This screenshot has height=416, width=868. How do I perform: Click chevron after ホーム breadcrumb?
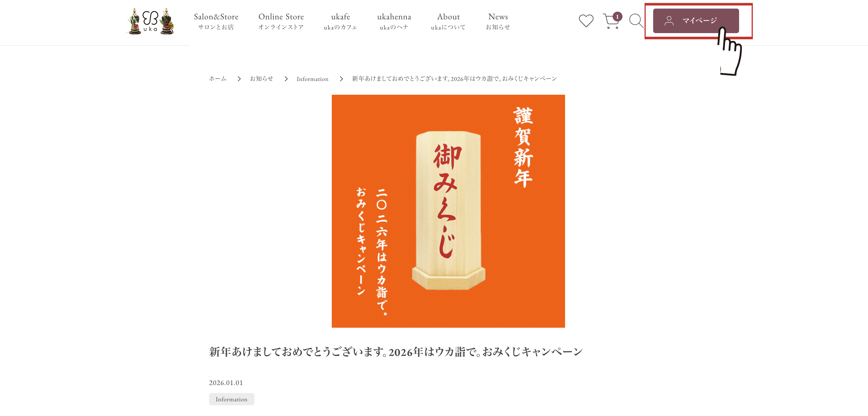click(x=239, y=79)
